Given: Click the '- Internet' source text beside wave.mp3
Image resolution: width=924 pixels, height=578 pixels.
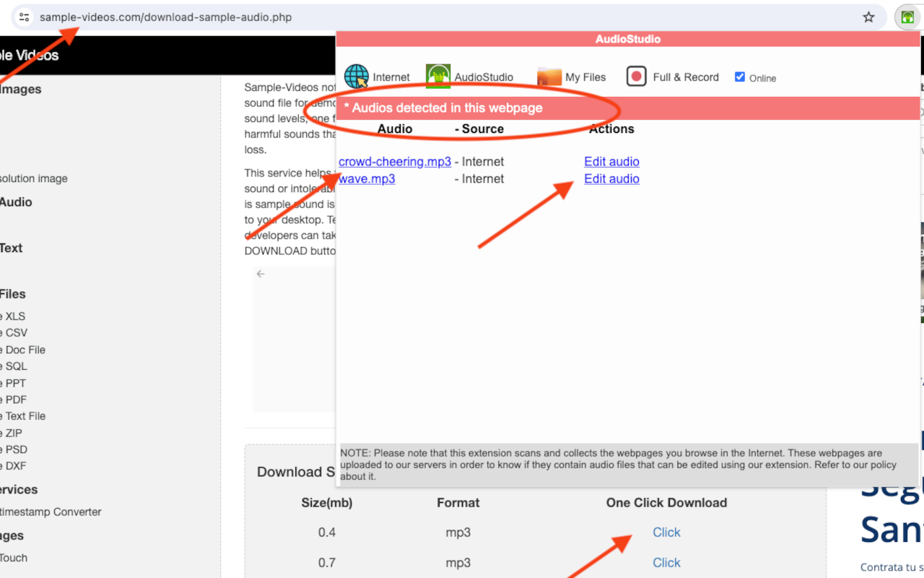Looking at the screenshot, I should [x=479, y=179].
